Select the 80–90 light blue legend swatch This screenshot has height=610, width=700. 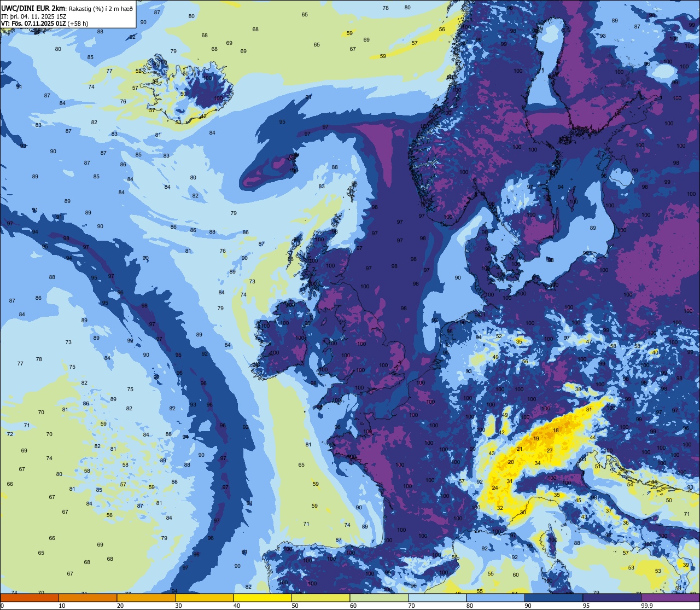pos(495,597)
